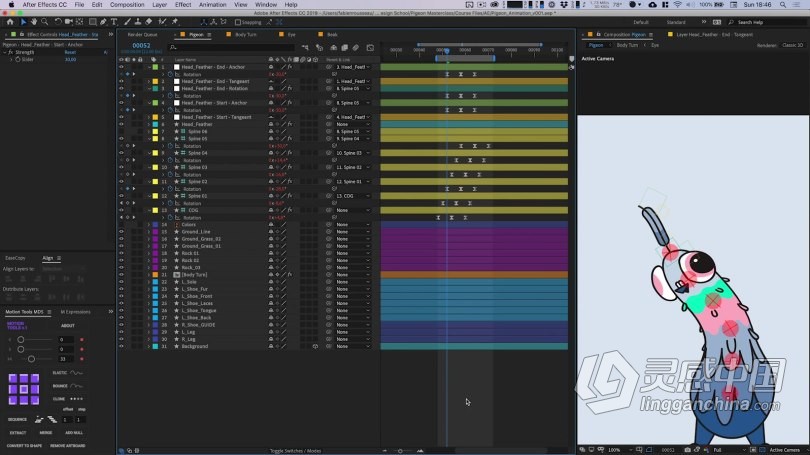This screenshot has width=810, height=455.
Task: Open the Classic 3D renderer dropdown
Action: click(792, 45)
